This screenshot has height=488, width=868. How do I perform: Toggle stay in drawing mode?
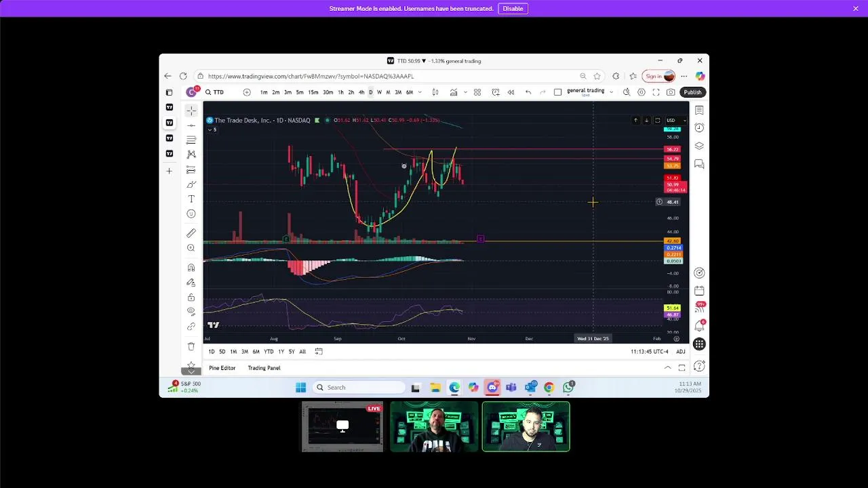pyautogui.click(x=191, y=283)
